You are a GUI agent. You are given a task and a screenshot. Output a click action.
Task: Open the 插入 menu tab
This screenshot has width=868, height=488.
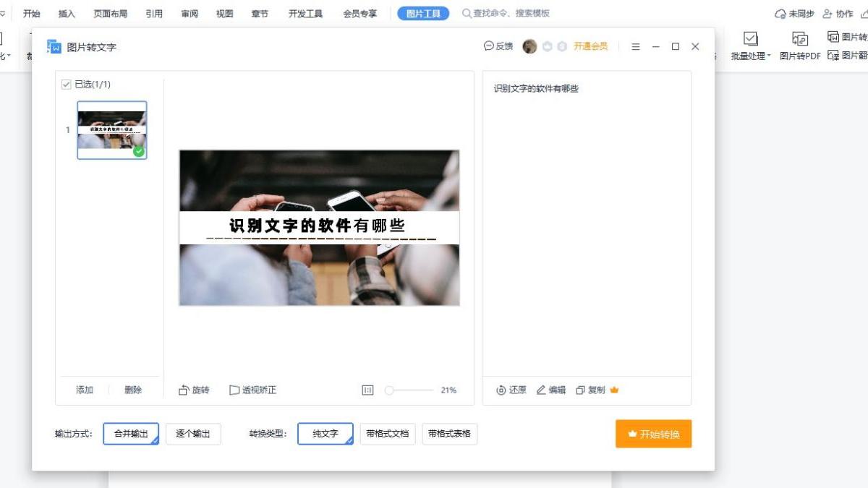coord(67,12)
